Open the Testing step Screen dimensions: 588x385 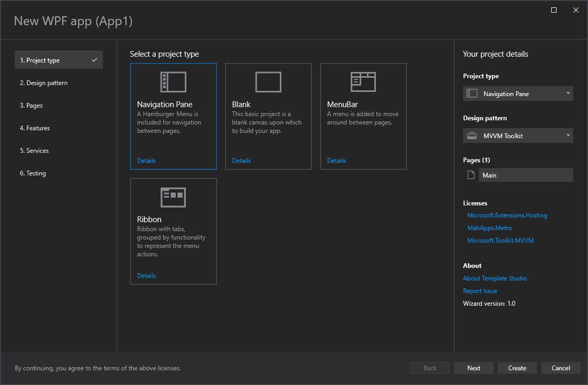(33, 173)
